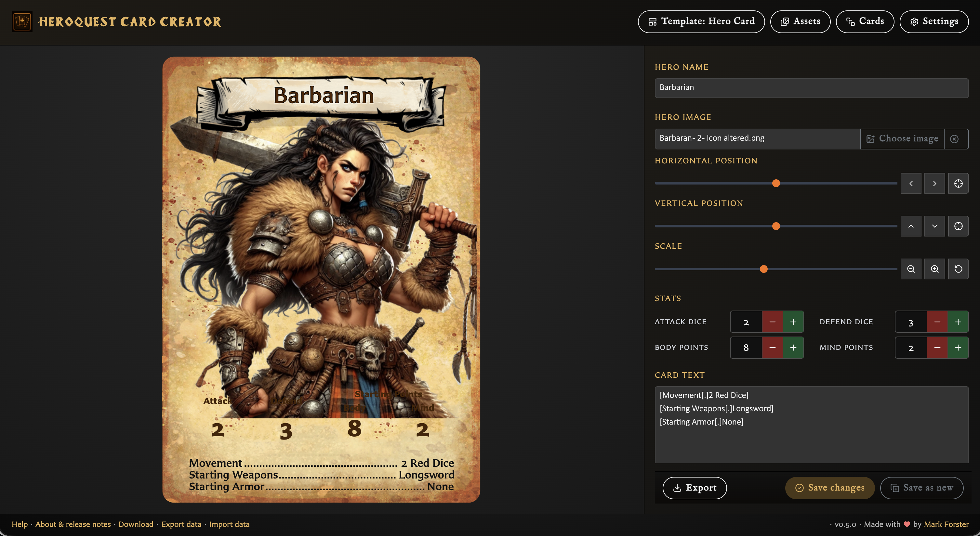This screenshot has height=536, width=980.
Task: Nudge hero image left arrow
Action: [x=911, y=184]
